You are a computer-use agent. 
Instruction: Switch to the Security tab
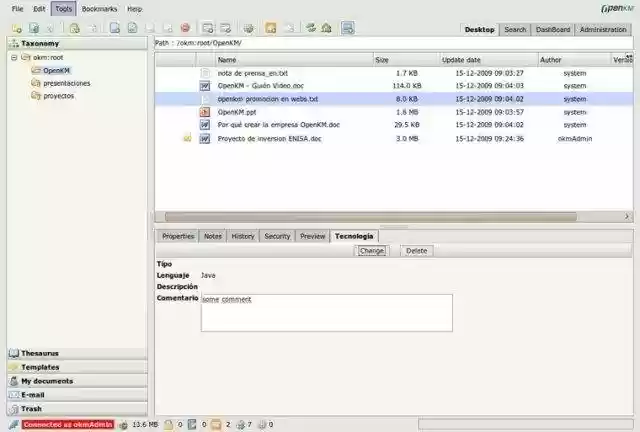(277, 236)
